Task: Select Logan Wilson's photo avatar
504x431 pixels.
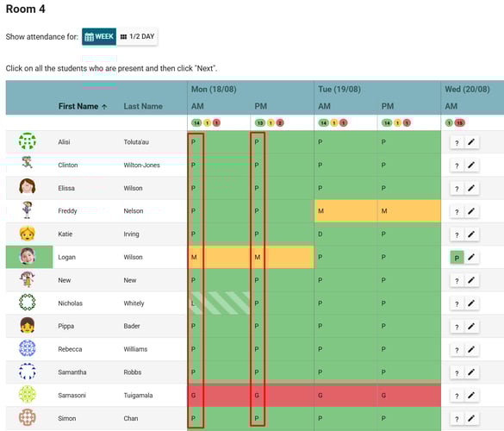Action: point(28,256)
